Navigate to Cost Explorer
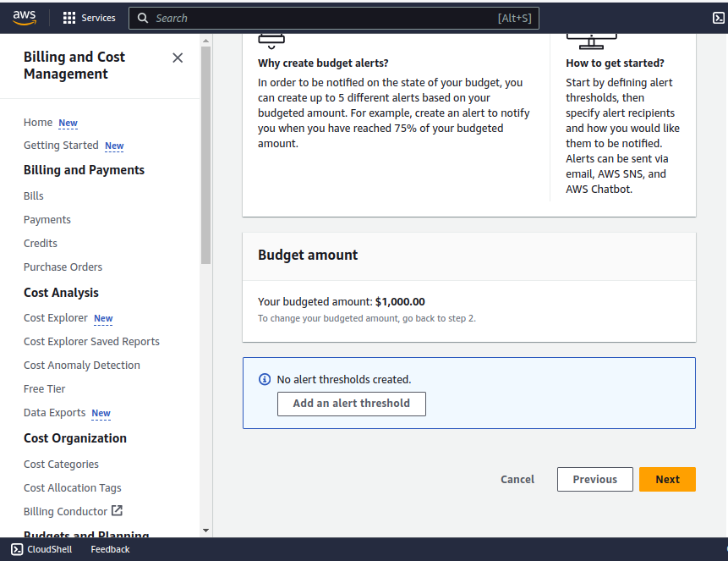Screen dimensions: 728x561 [56, 318]
